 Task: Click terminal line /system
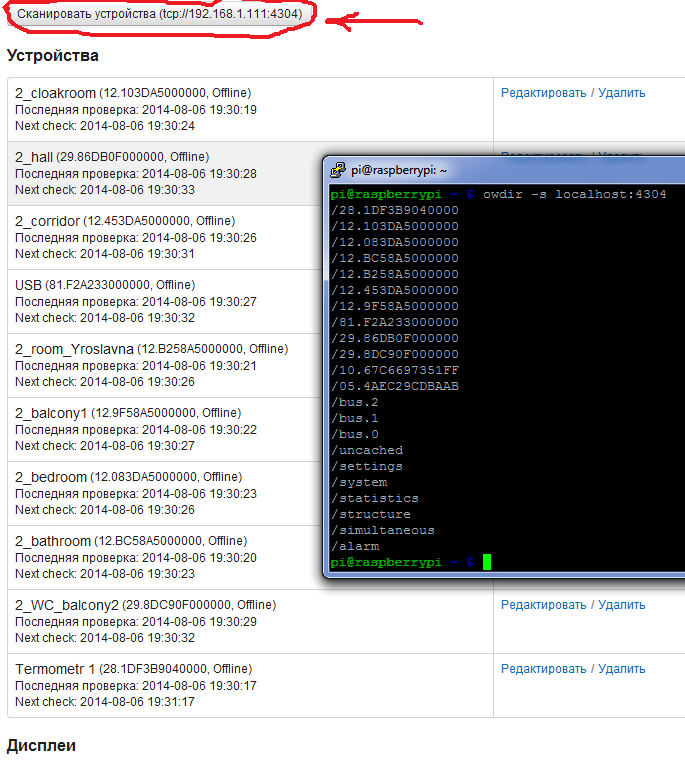pyautogui.click(x=359, y=482)
